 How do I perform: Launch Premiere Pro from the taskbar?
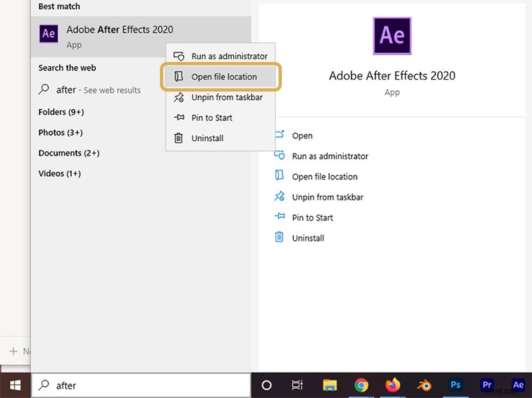pos(487,385)
